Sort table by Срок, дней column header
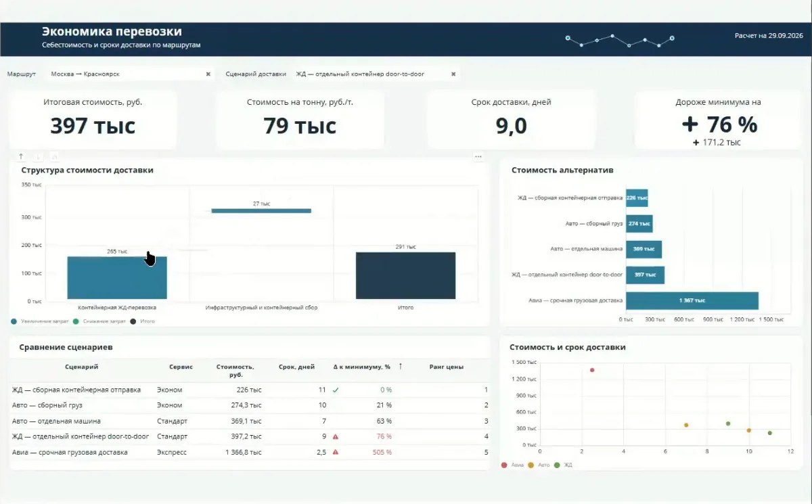Screen dimensions: 812x504 tap(296, 367)
